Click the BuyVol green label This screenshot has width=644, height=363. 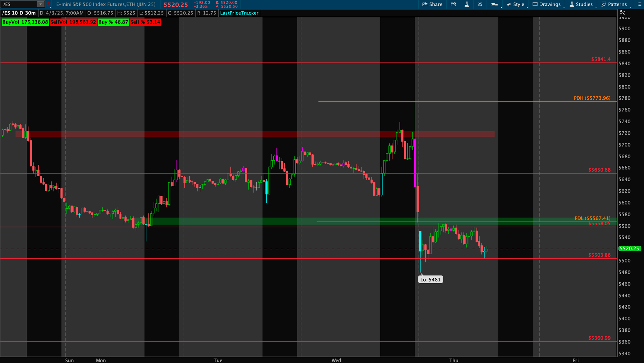click(x=25, y=22)
